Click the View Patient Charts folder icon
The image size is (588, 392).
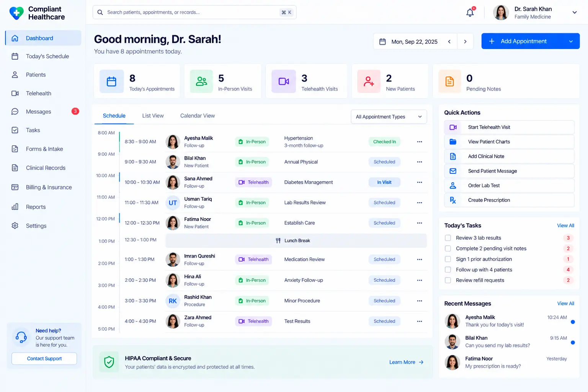coord(453,142)
